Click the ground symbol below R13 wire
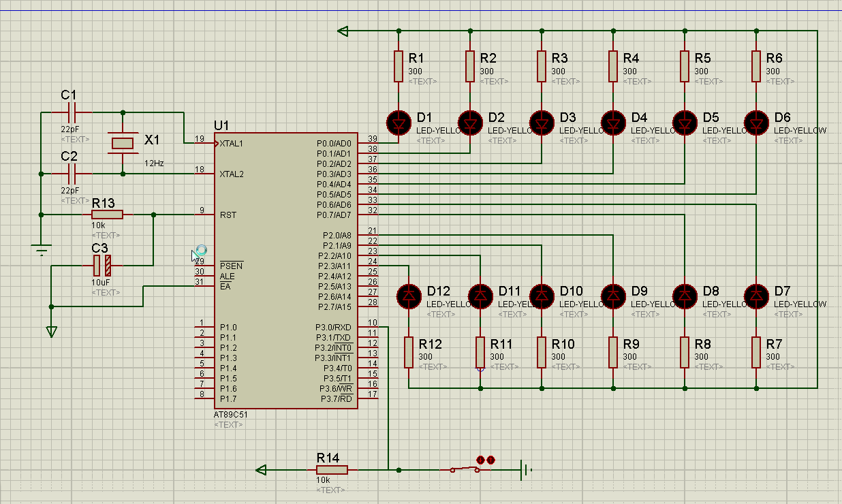The height and width of the screenshot is (504, 842). [42, 249]
